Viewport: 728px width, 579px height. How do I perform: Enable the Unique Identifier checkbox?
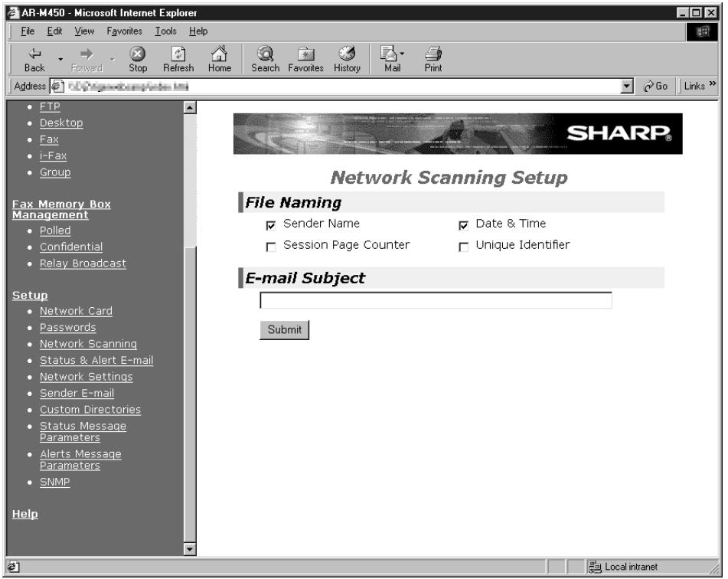(x=463, y=247)
